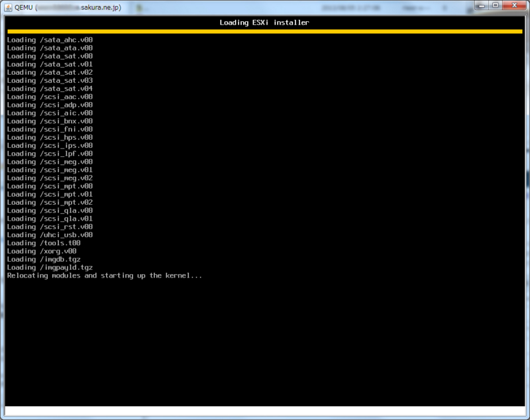This screenshot has width=530, height=420.
Task: Click line 'Loading /scsi_aic.v00'
Action: pos(50,113)
